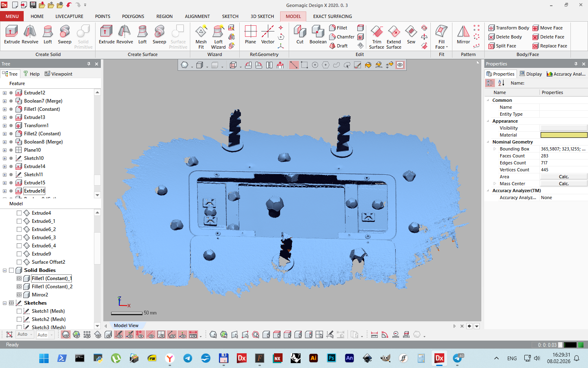Calculate the Mass Center property
This screenshot has width=588, height=368.
[563, 184]
